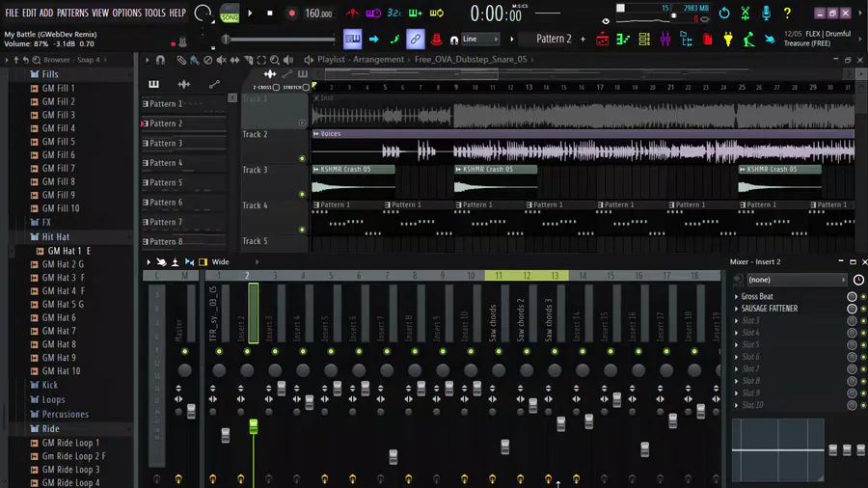Open the red project picker icon

tap(708, 39)
